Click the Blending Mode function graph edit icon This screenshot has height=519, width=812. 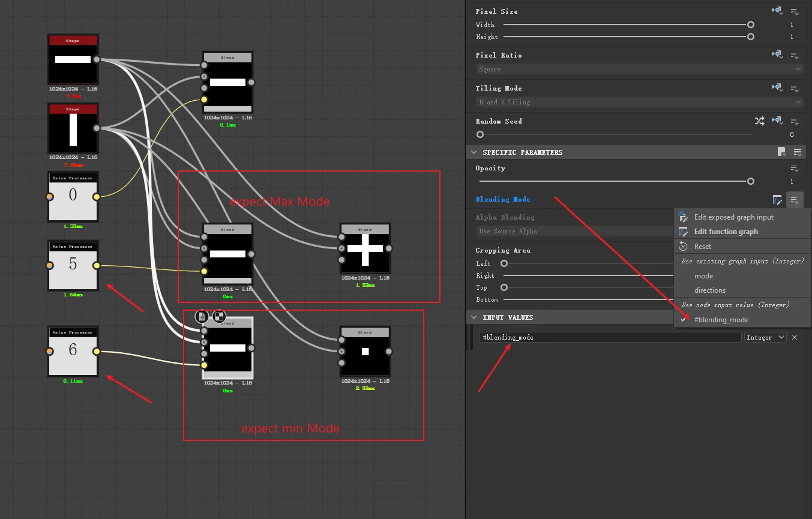777,200
